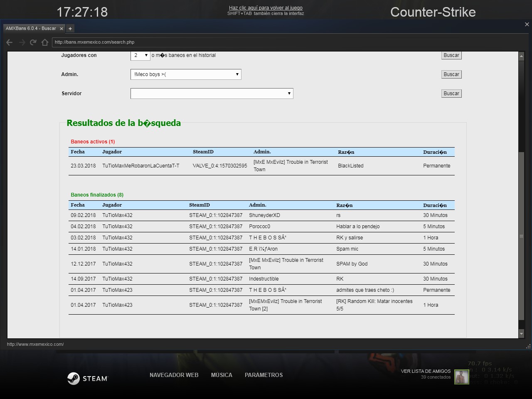Select ban row dated 09.02.2018
Screen dimensions: 532x399
tap(261, 215)
